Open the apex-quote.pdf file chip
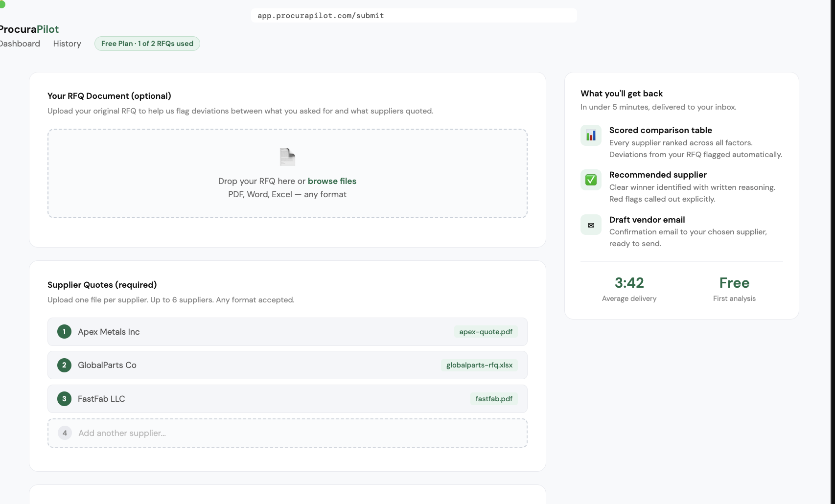The image size is (835, 504). 486,332
